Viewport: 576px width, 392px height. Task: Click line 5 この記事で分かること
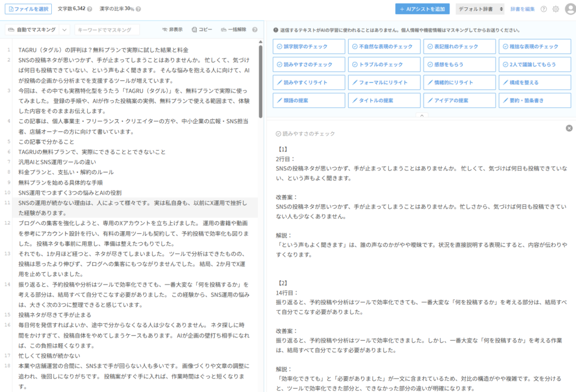[x=46, y=142]
